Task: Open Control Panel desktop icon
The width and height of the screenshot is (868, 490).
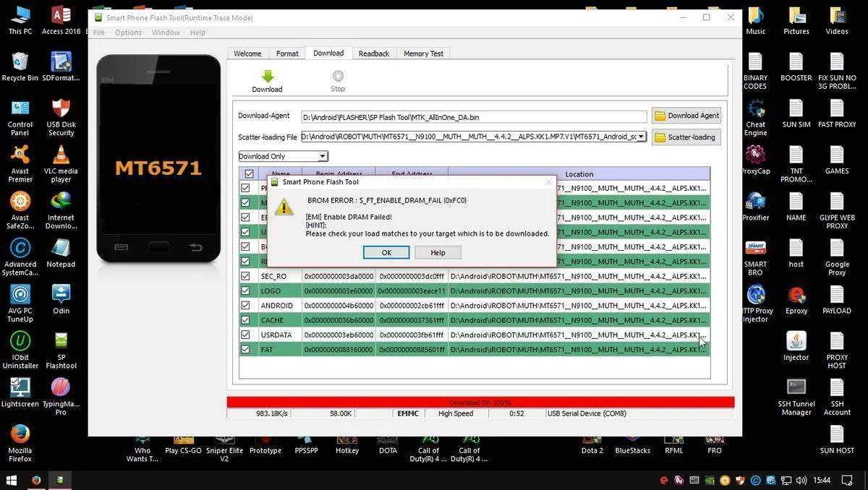Action: tap(20, 119)
